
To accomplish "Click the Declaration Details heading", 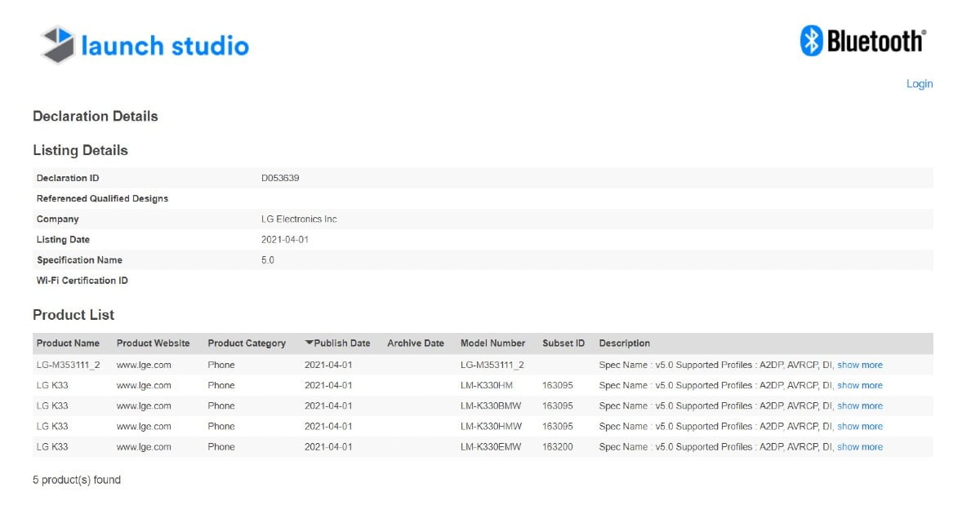I will click(96, 116).
